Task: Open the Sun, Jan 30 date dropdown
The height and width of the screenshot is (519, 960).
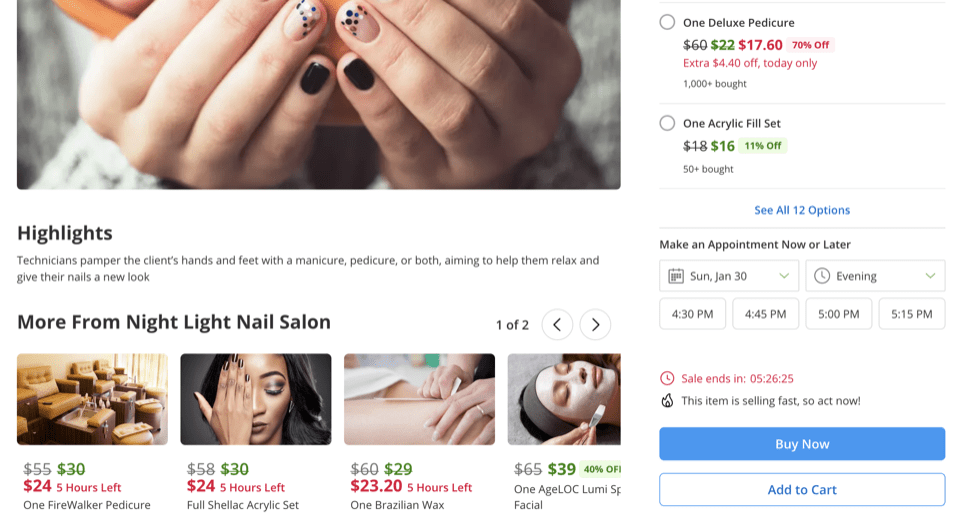Action: click(729, 276)
